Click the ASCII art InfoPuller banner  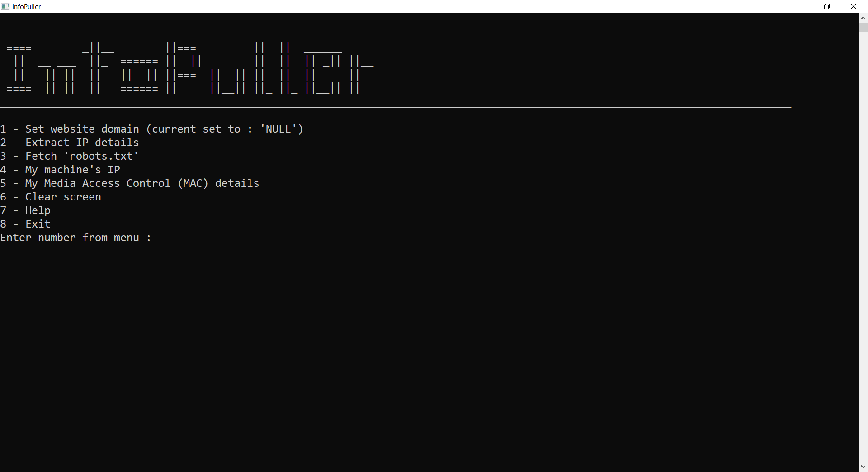[x=190, y=68]
